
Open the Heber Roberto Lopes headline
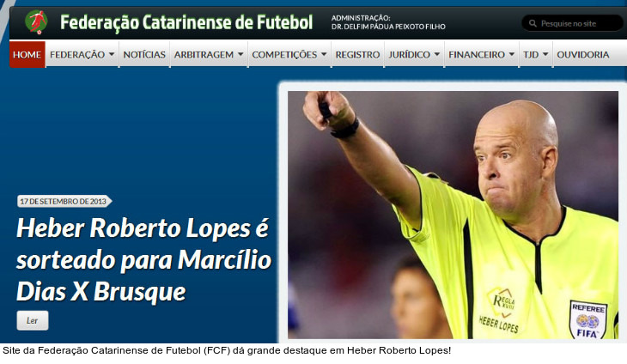tap(144, 260)
